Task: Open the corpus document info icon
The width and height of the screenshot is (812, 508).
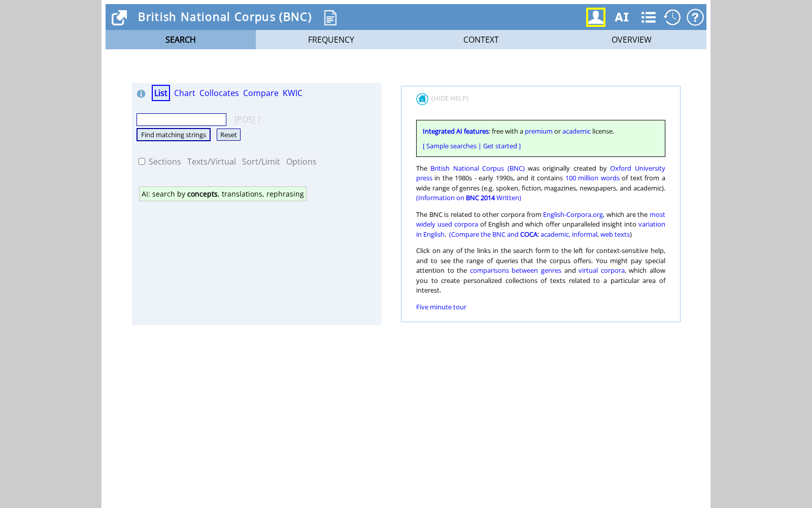Action: [330, 18]
